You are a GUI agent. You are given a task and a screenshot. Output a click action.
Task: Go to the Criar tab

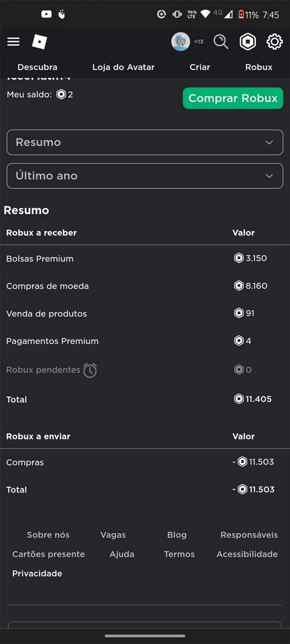200,67
